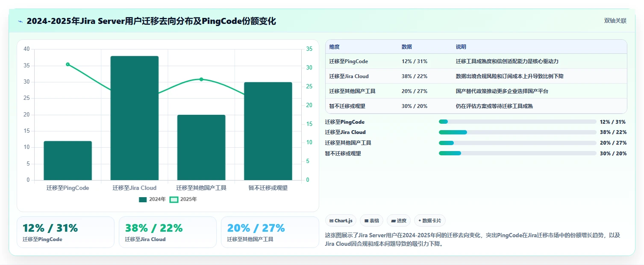Select the 数据卡片 tag
644x265 pixels.
pyautogui.click(x=430, y=221)
